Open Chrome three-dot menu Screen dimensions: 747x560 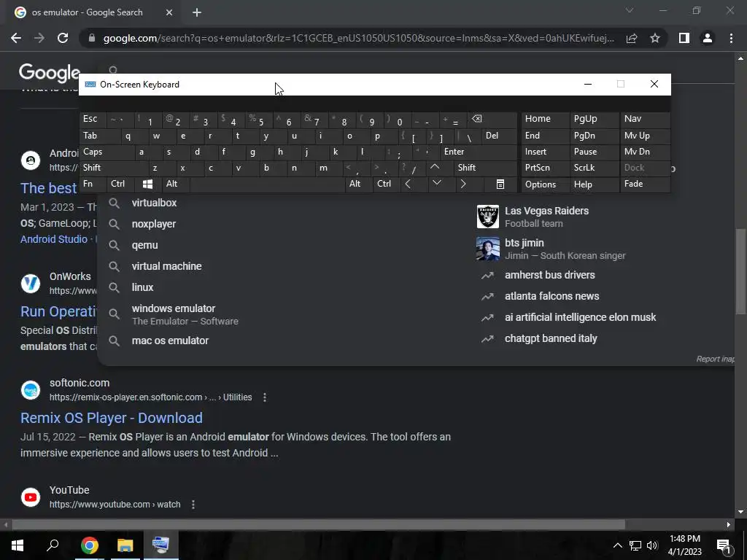tap(731, 38)
